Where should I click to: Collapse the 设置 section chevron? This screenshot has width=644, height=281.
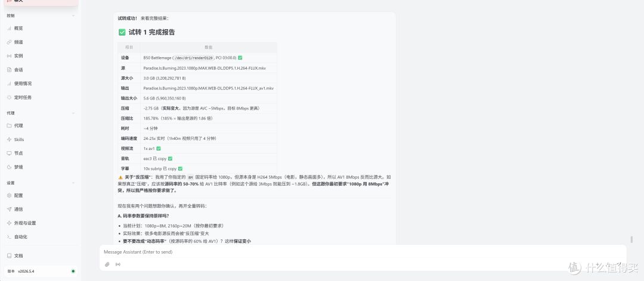coord(73,183)
